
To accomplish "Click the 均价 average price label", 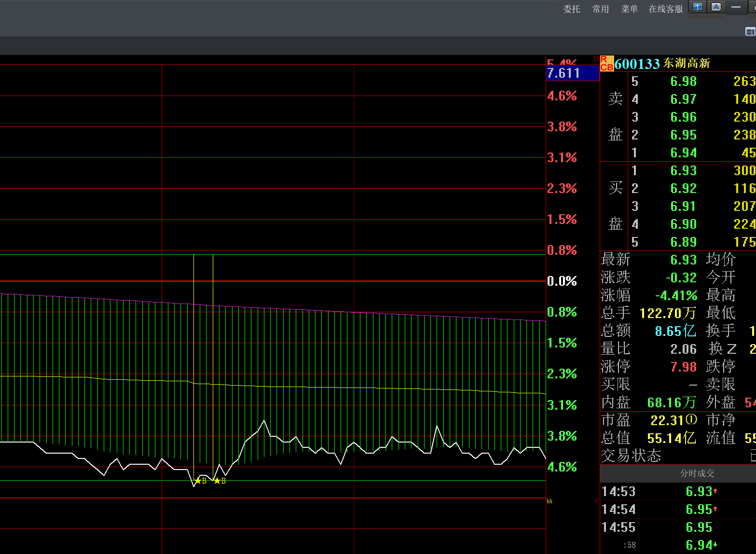I will [721, 260].
